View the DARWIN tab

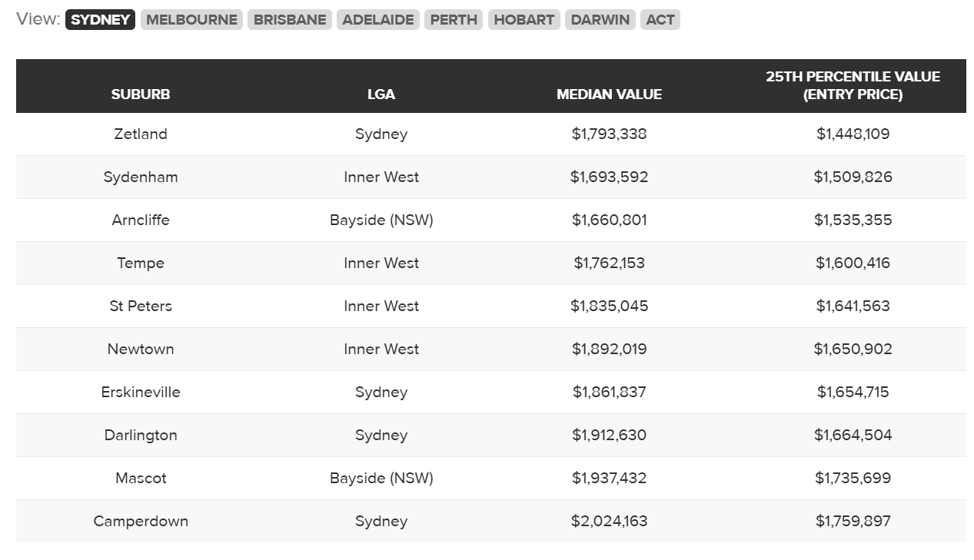(600, 20)
